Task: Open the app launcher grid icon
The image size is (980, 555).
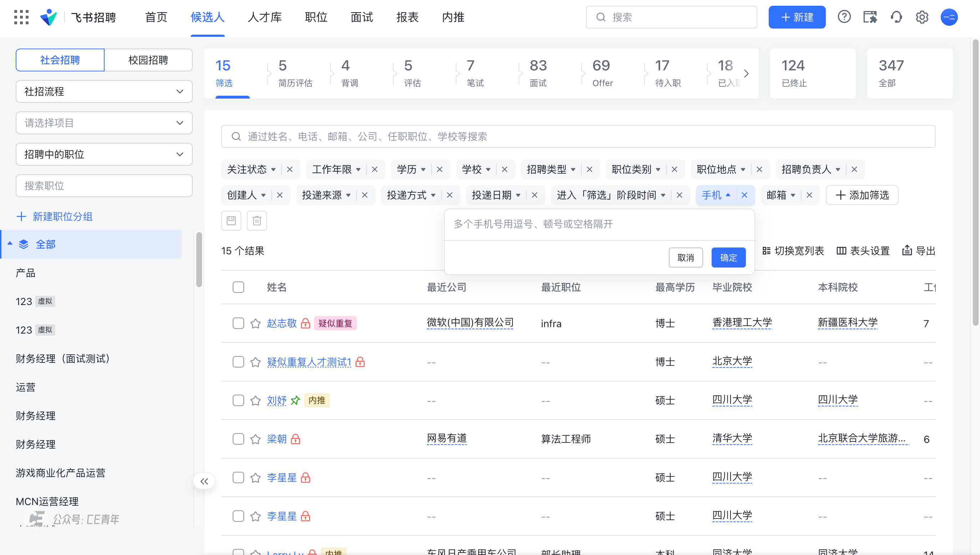Action: [x=21, y=17]
